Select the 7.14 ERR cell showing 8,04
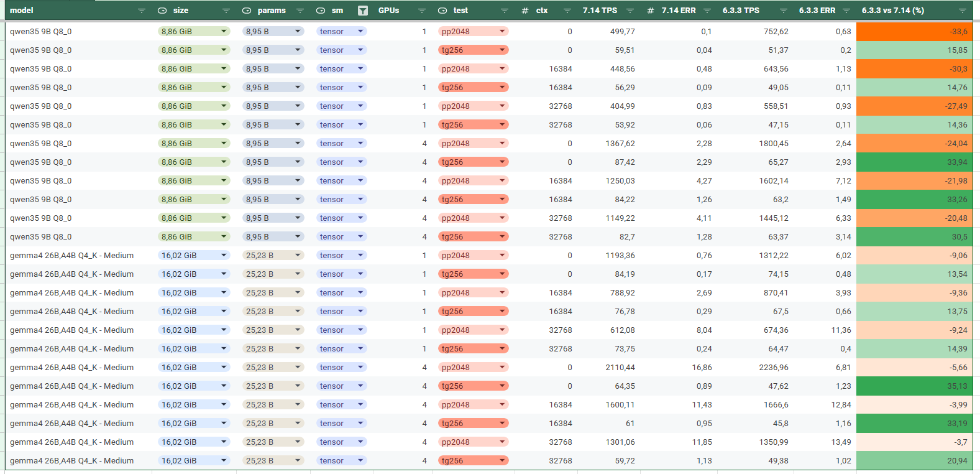980x474 pixels. (x=679, y=330)
